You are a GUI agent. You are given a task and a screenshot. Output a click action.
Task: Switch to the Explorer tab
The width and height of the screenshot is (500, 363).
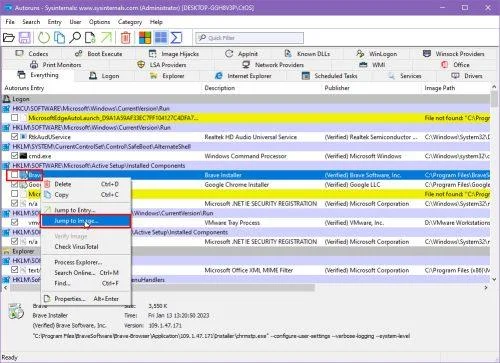[x=167, y=76]
